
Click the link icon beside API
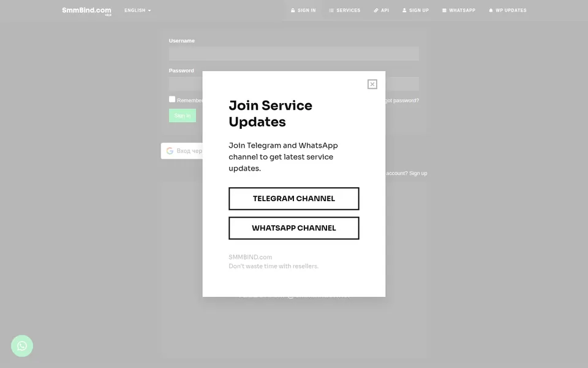[x=376, y=10]
